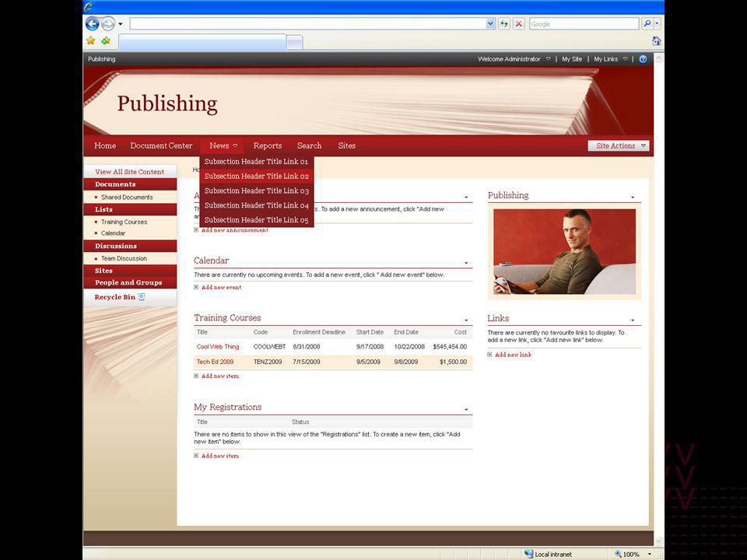Click the Google search box
The image size is (747, 560).
[584, 24]
